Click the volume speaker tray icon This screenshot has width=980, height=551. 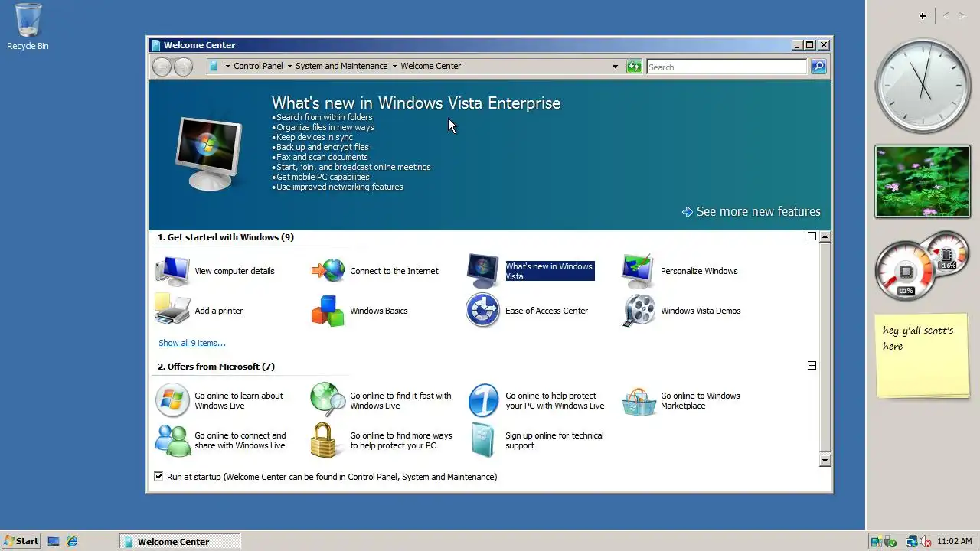(x=926, y=541)
